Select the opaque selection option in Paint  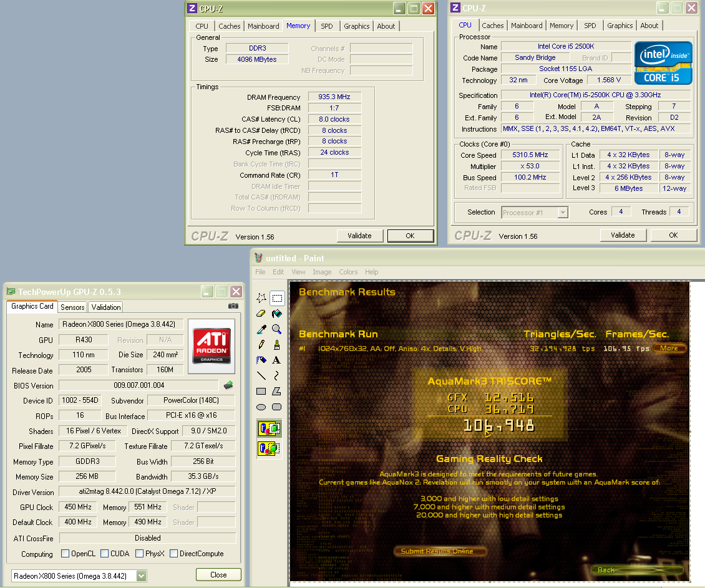269,428
